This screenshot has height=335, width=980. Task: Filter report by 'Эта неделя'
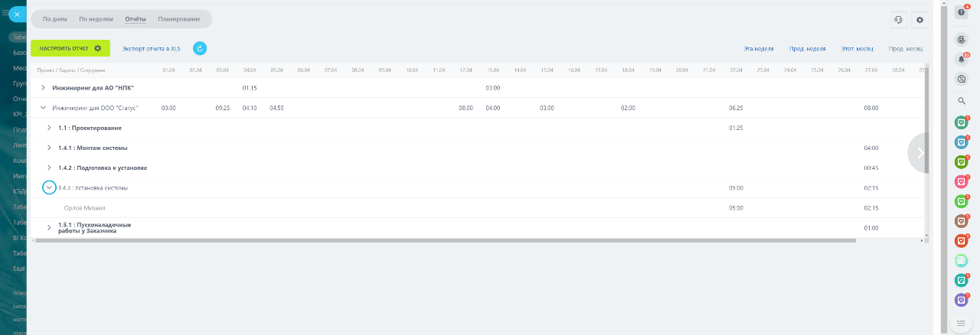tap(759, 48)
